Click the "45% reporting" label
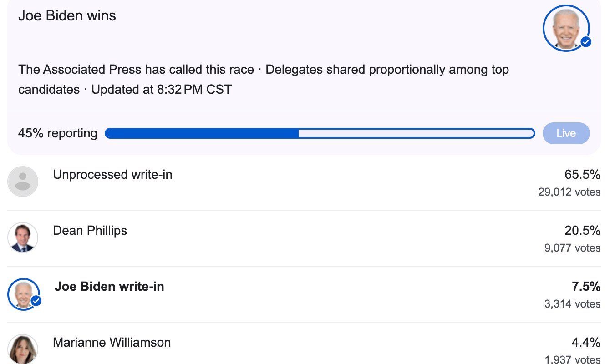 58,133
